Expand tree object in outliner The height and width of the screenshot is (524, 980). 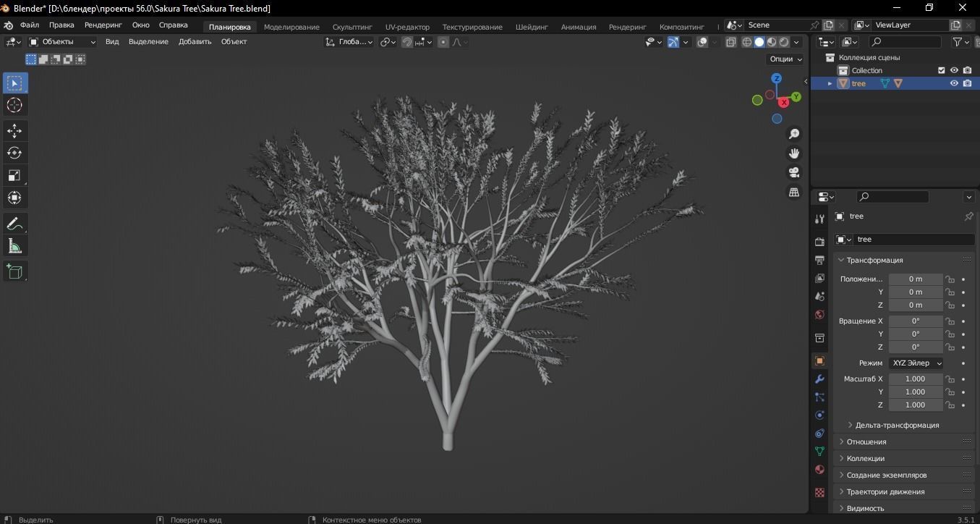(830, 84)
